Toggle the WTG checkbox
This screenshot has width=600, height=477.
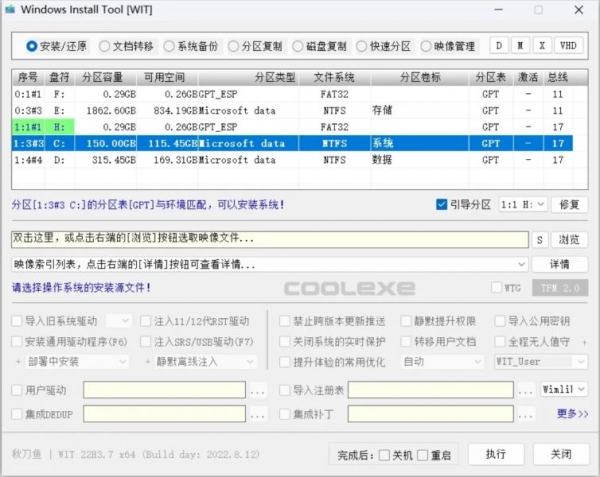496,287
